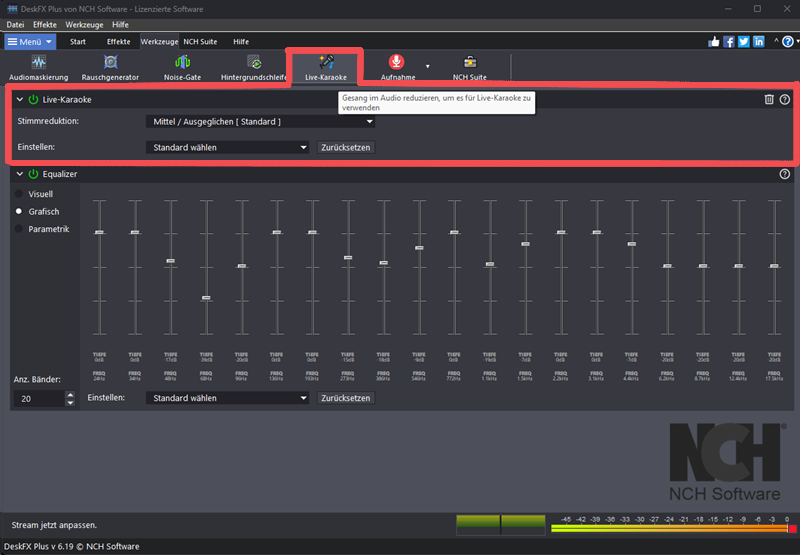Screen dimensions: 800x555
Task: Share via the Twitter icon
Action: (x=744, y=42)
